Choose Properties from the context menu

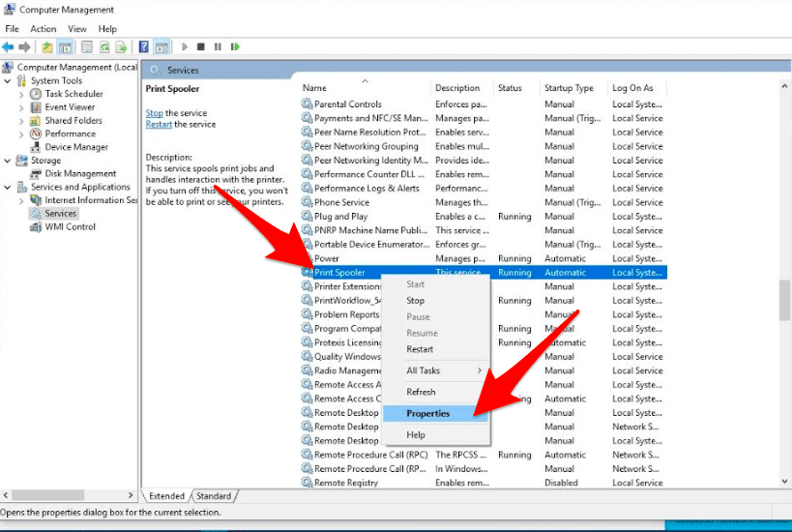coord(427,413)
